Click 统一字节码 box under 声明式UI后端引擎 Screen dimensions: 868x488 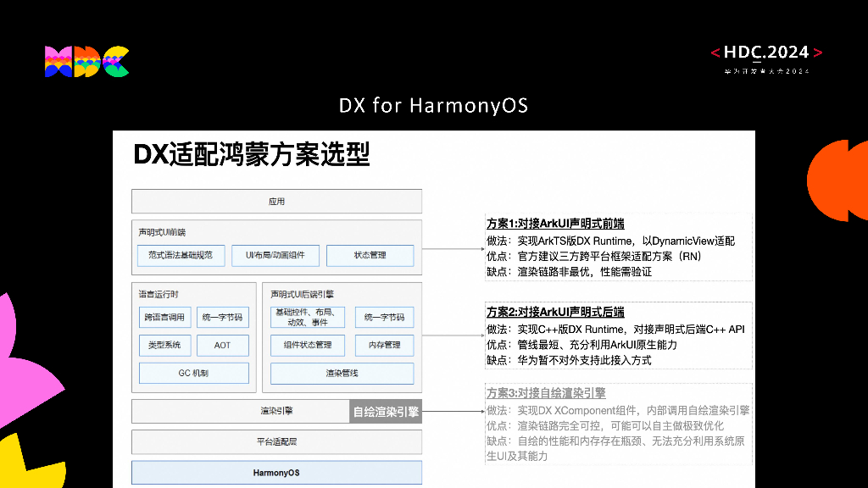(x=384, y=317)
